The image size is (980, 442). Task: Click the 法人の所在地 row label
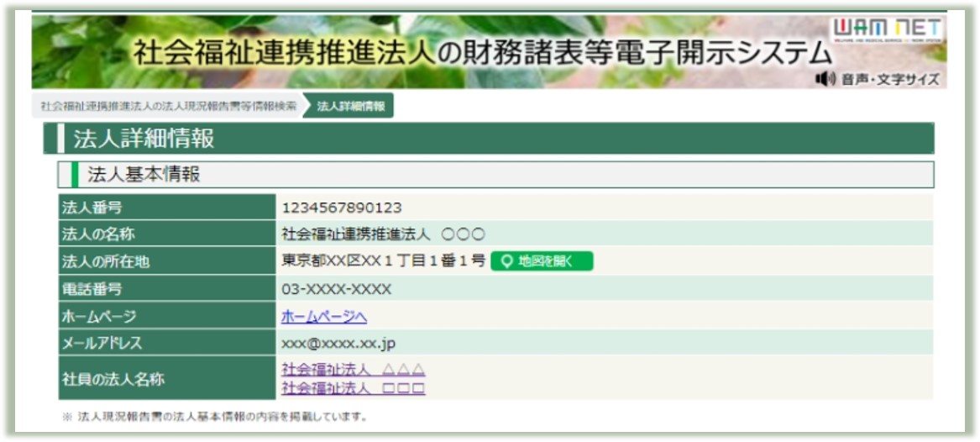click(x=167, y=261)
